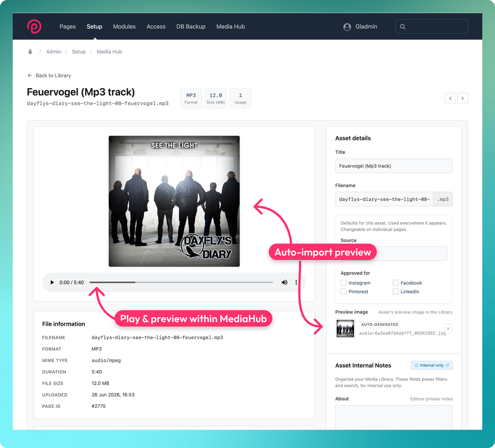Open the ProcessWire logo home link

tap(34, 27)
